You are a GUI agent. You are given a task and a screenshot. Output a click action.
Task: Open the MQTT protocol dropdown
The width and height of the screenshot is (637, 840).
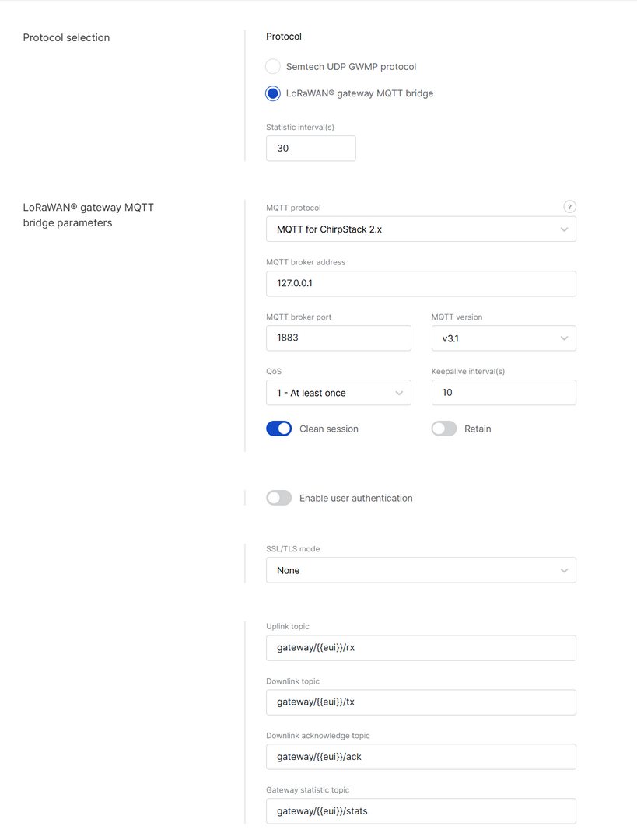coord(421,229)
